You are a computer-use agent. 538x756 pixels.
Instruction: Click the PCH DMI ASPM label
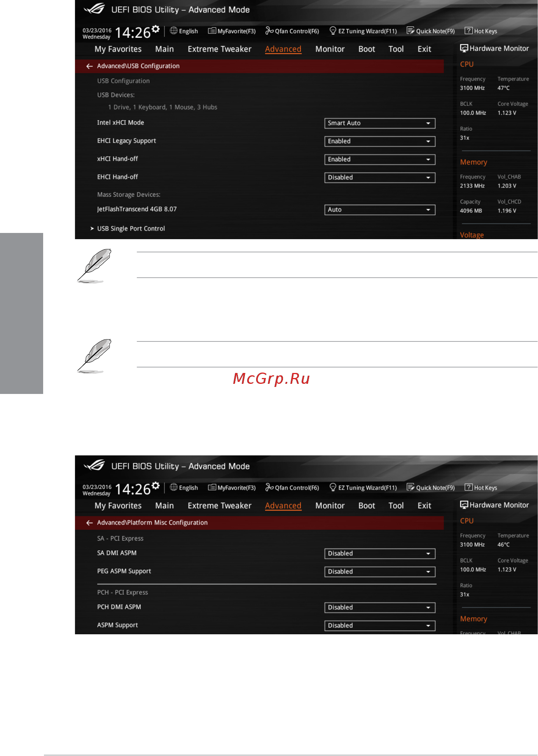coord(119,607)
